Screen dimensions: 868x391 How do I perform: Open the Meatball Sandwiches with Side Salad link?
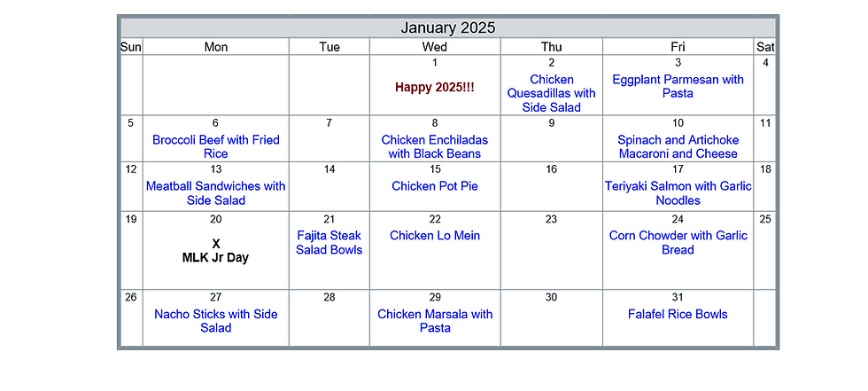pos(216,193)
